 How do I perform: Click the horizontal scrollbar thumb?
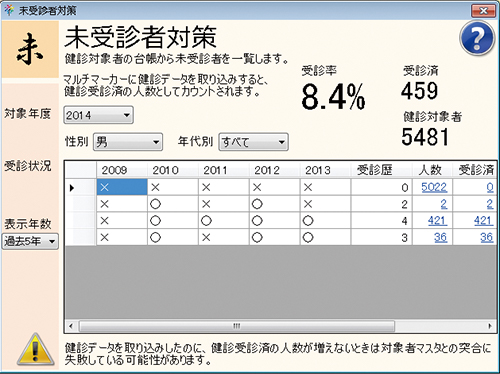237,326
